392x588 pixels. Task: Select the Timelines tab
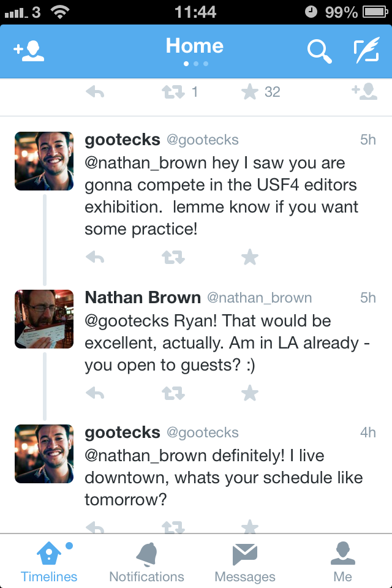(49, 562)
